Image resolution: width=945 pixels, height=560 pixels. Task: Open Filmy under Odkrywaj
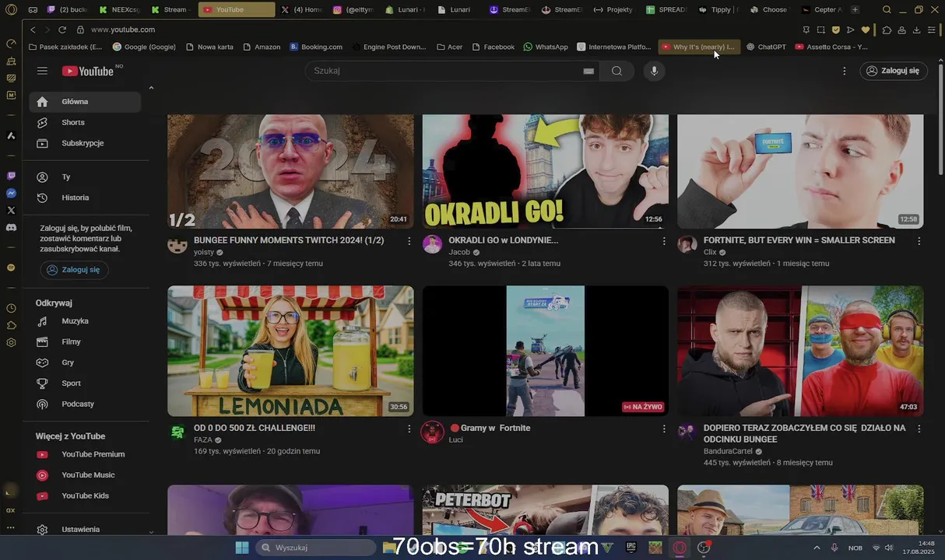tap(86, 341)
